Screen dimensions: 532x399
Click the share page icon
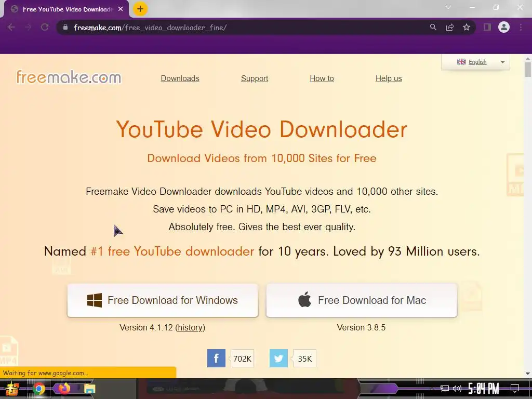[x=450, y=27]
